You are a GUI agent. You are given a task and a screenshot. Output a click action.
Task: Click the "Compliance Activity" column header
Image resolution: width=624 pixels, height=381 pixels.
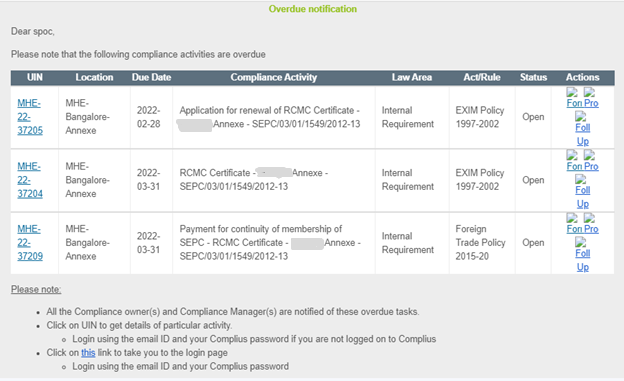pyautogui.click(x=274, y=77)
